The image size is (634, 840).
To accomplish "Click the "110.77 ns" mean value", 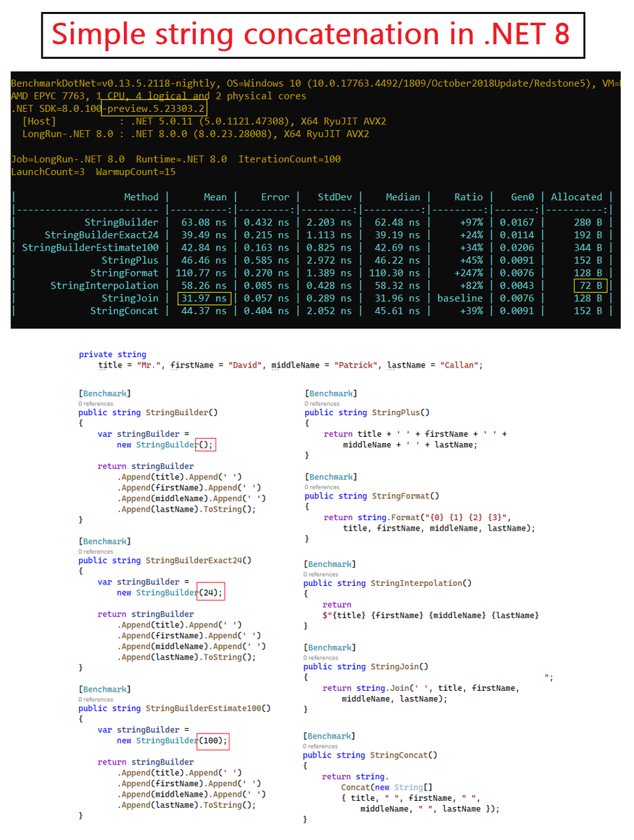I will [x=201, y=272].
